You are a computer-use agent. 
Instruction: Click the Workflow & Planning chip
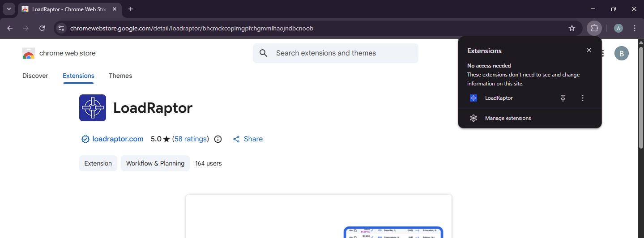point(155,163)
